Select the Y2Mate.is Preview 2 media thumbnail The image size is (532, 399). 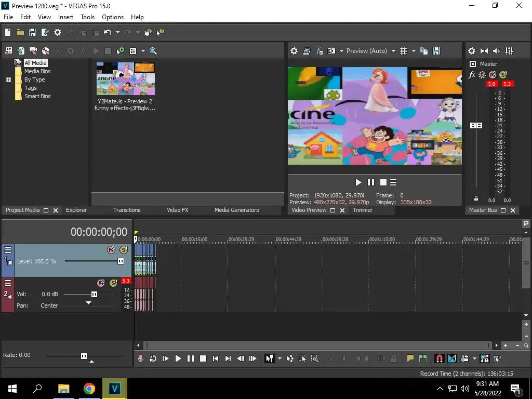(126, 79)
